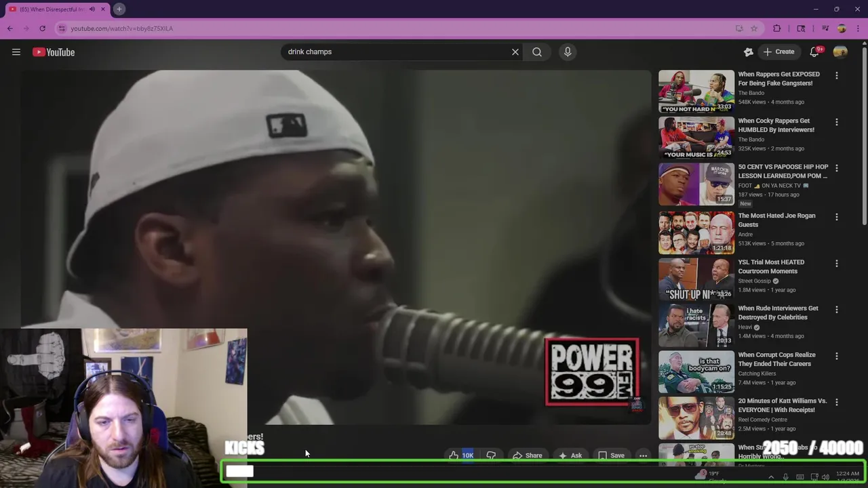Viewport: 868px width, 488px height.
Task: Visit The Bando channel under 'EXPOSED' video
Action: click(751, 93)
